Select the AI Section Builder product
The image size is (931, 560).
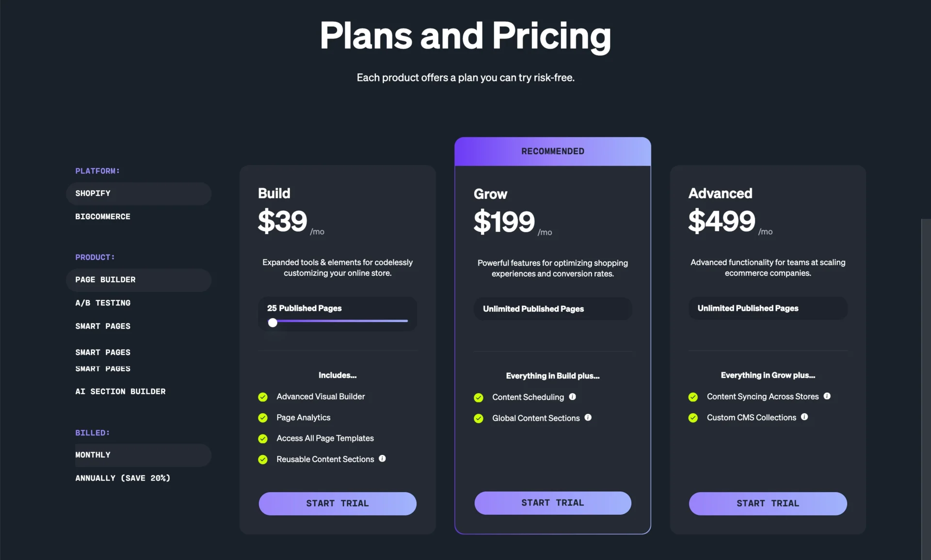[120, 391]
